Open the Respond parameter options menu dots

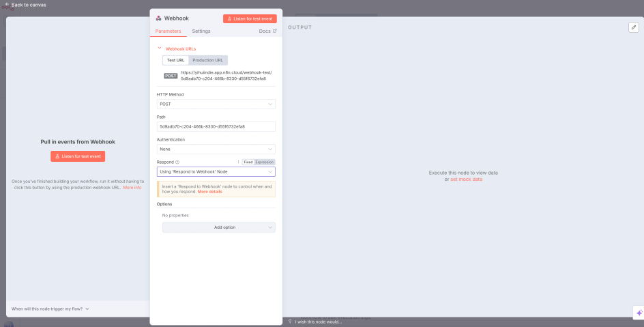[238, 162]
